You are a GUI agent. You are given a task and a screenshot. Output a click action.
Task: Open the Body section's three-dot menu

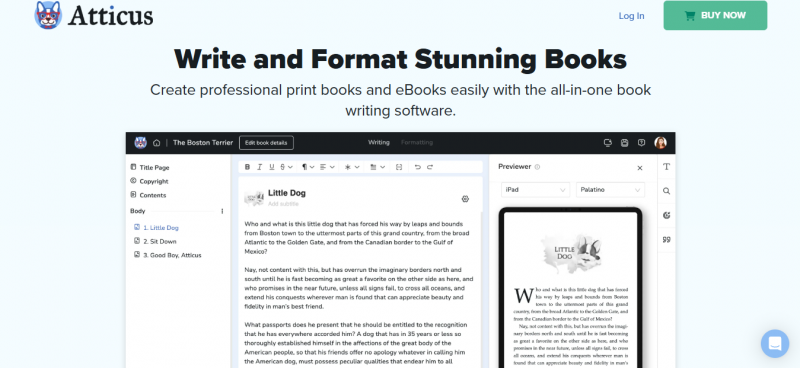tap(222, 211)
